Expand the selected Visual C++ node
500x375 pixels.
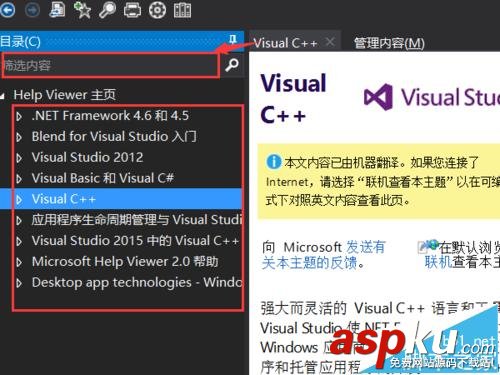(x=19, y=199)
